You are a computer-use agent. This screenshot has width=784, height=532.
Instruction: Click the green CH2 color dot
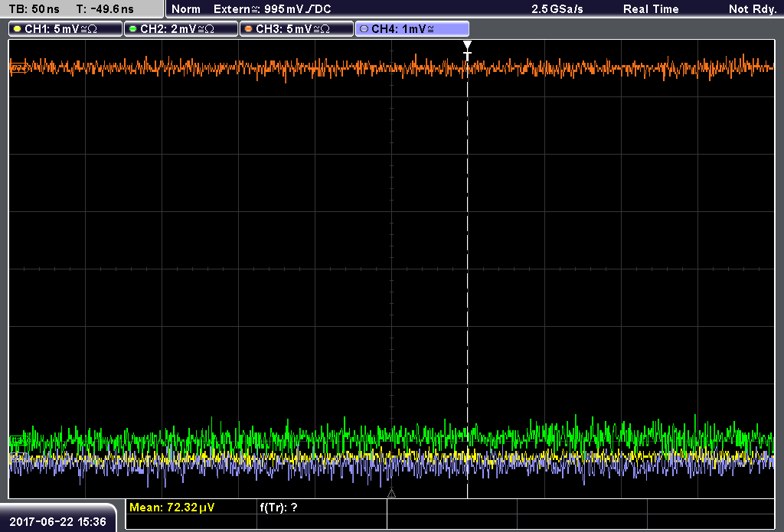(133, 29)
